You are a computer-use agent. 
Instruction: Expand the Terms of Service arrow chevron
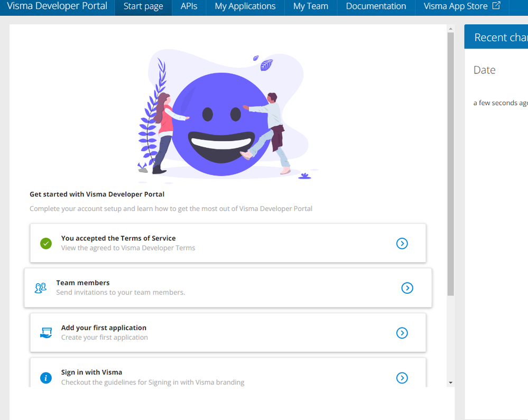[402, 244]
